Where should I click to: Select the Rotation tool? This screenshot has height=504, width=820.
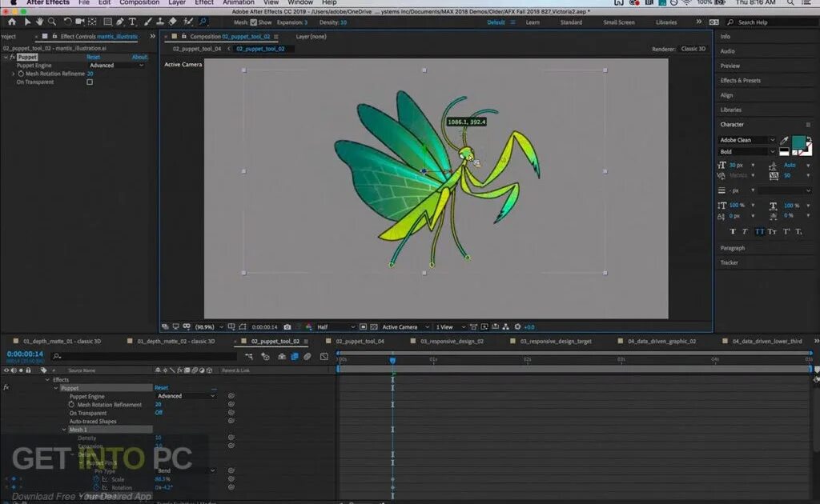pos(67,22)
